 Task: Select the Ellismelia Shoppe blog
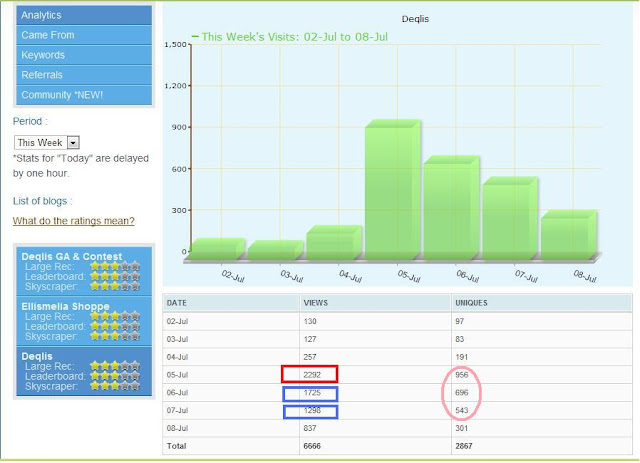click(x=84, y=321)
